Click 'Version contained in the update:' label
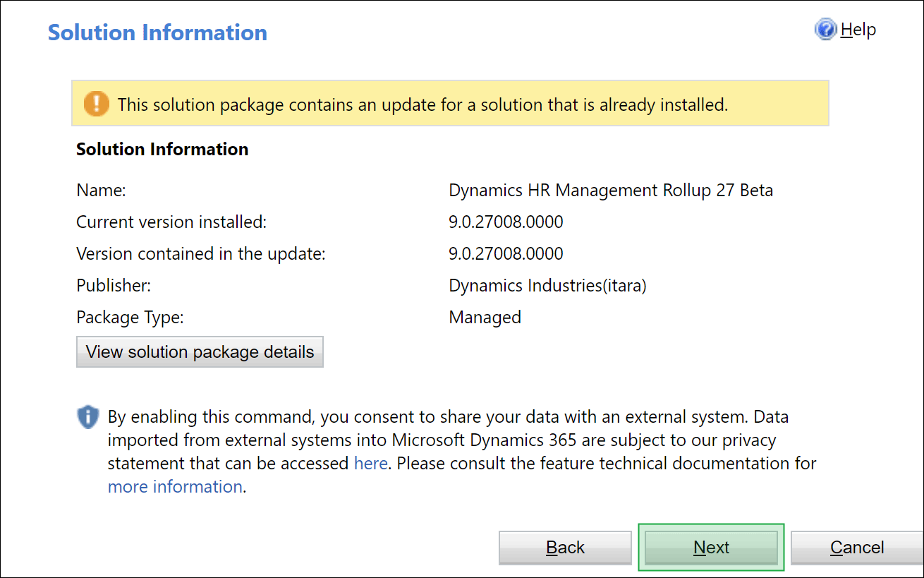The image size is (924, 578). (201, 254)
